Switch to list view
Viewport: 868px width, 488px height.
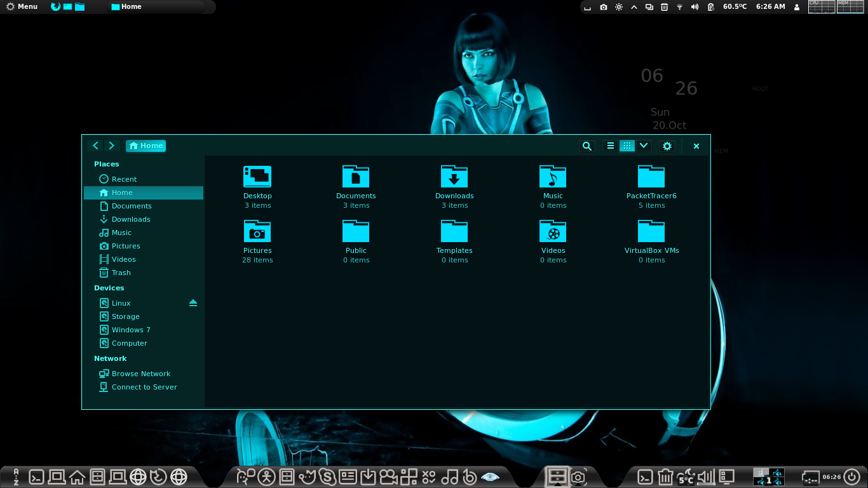point(611,146)
